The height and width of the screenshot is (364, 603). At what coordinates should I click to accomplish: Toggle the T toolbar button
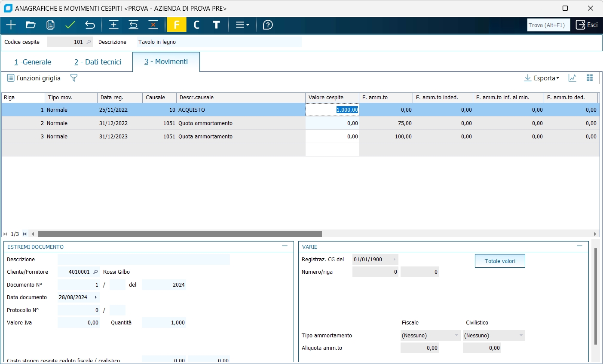point(216,25)
